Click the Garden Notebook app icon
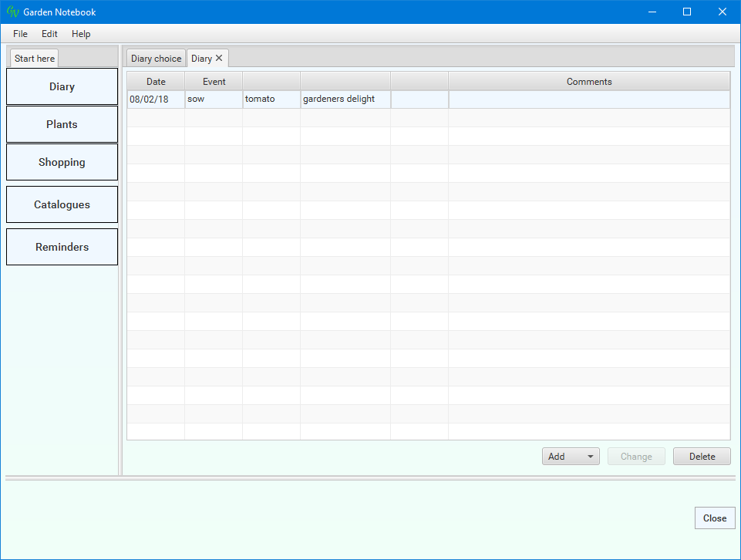 (12, 12)
